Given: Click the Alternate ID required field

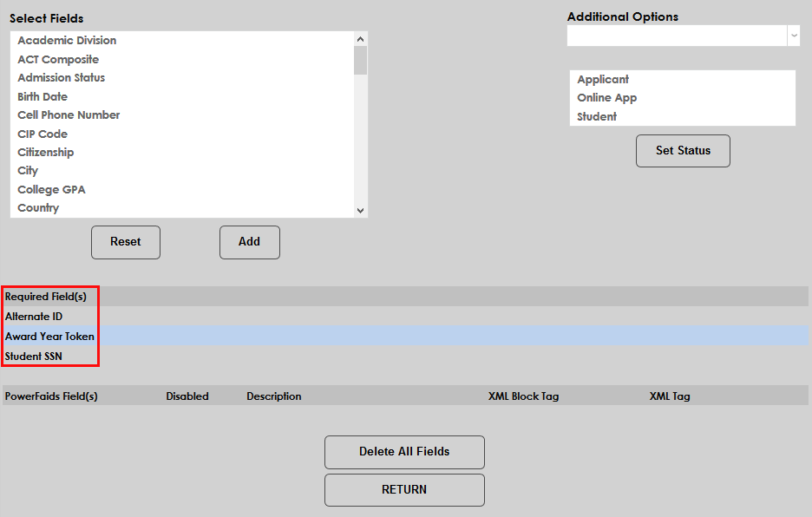Looking at the screenshot, I should click(35, 316).
